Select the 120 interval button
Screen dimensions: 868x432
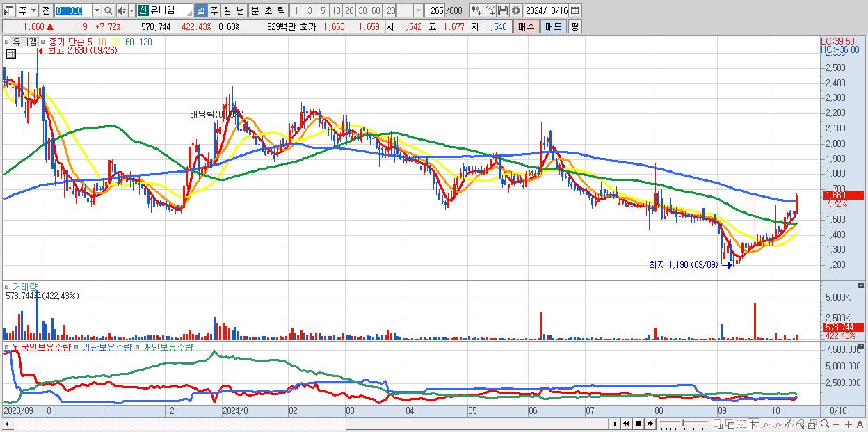coord(389,10)
